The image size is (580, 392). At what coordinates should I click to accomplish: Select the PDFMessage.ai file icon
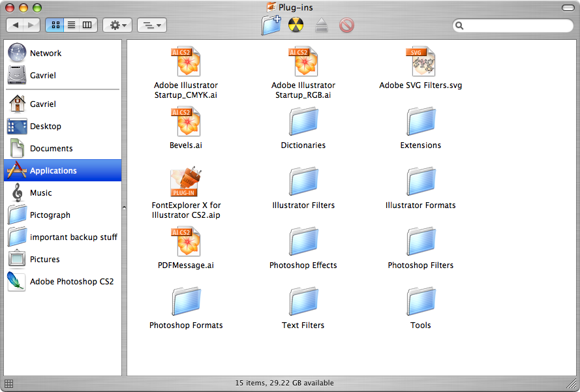[x=186, y=241]
